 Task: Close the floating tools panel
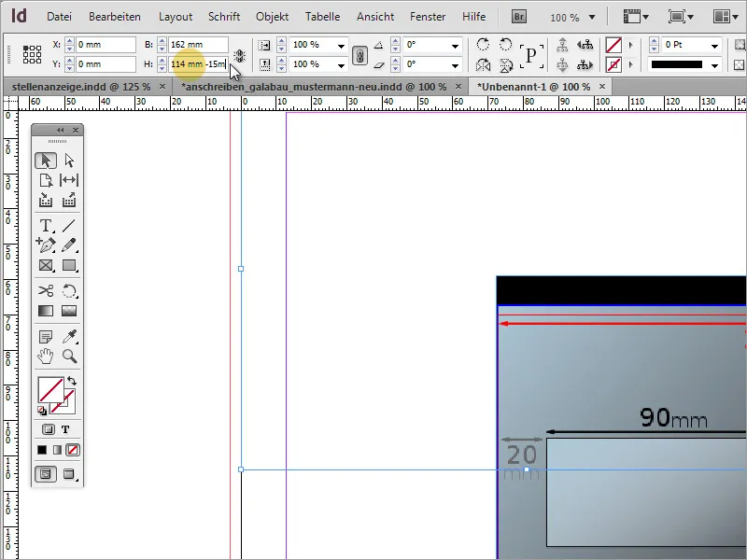click(76, 130)
